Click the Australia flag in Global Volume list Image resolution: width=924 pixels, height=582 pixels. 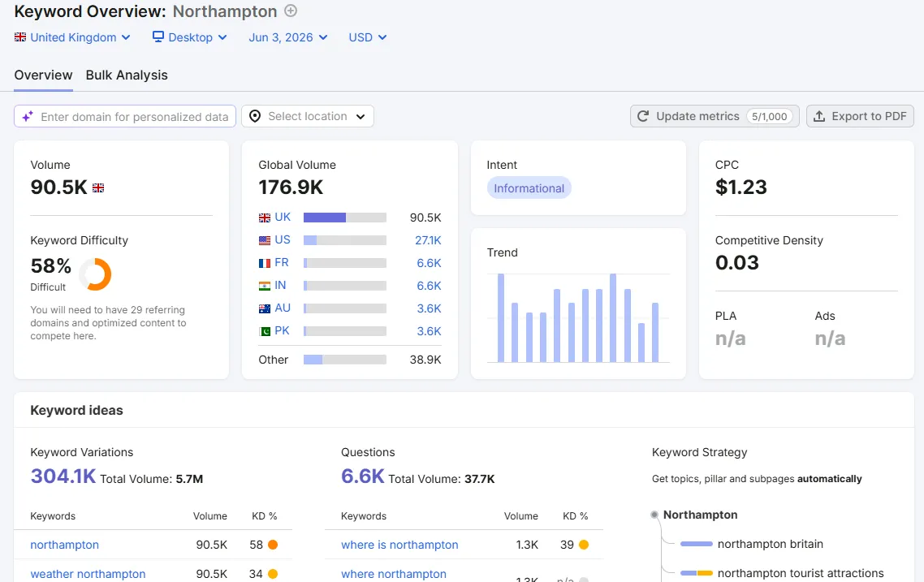coord(265,308)
